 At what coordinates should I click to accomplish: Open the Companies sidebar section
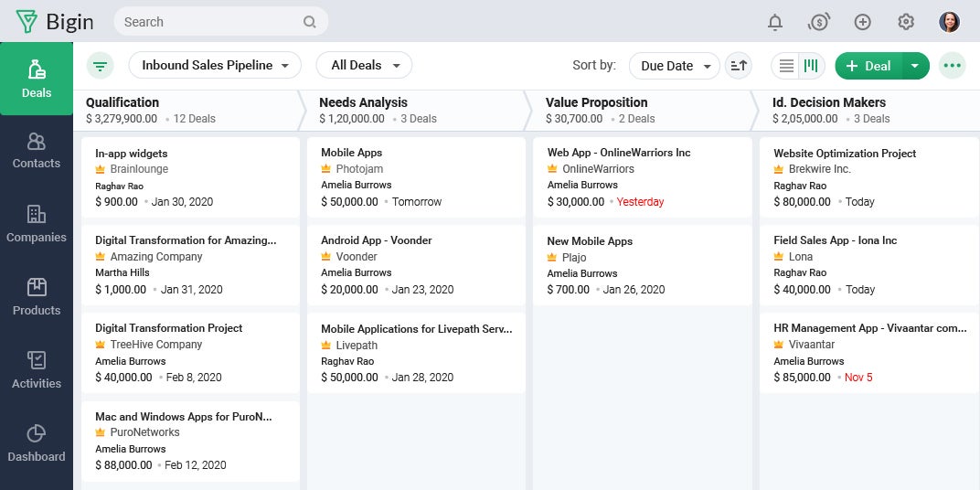(37, 224)
